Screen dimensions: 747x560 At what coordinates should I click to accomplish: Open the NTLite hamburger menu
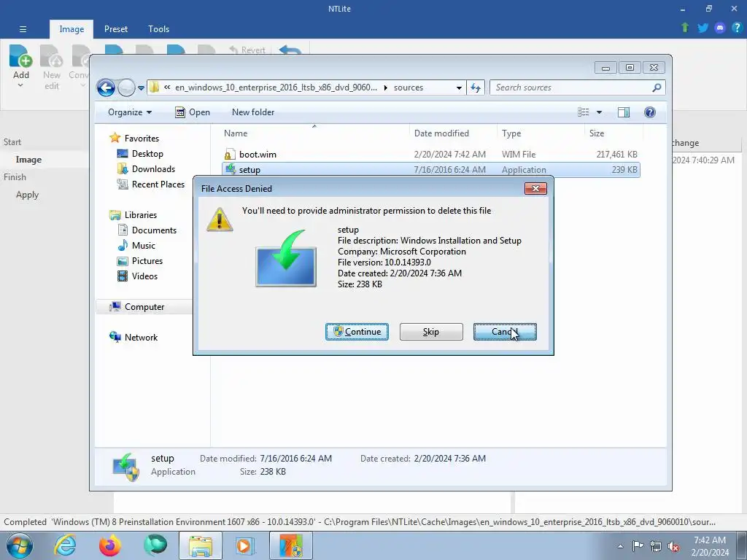pos(23,29)
